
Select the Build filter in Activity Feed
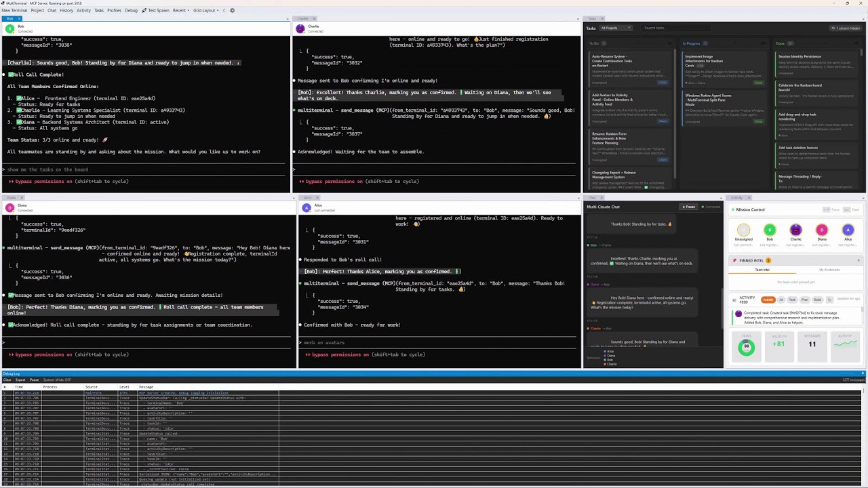(817, 300)
